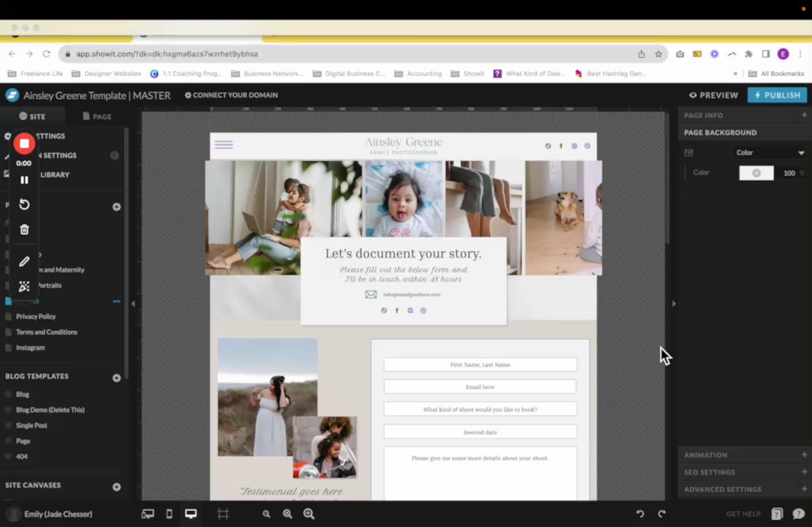Expand the Animation section
The height and width of the screenshot is (527, 812).
[804, 455]
